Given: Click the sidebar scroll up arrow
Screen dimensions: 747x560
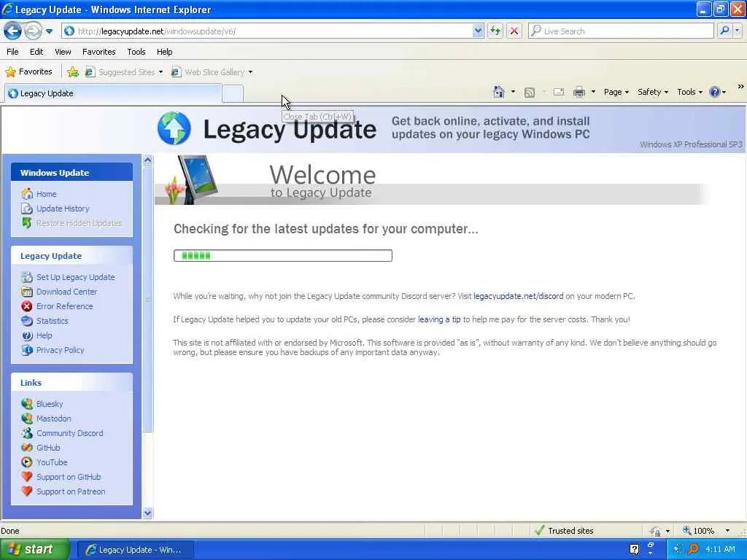Looking at the screenshot, I should click(x=147, y=160).
